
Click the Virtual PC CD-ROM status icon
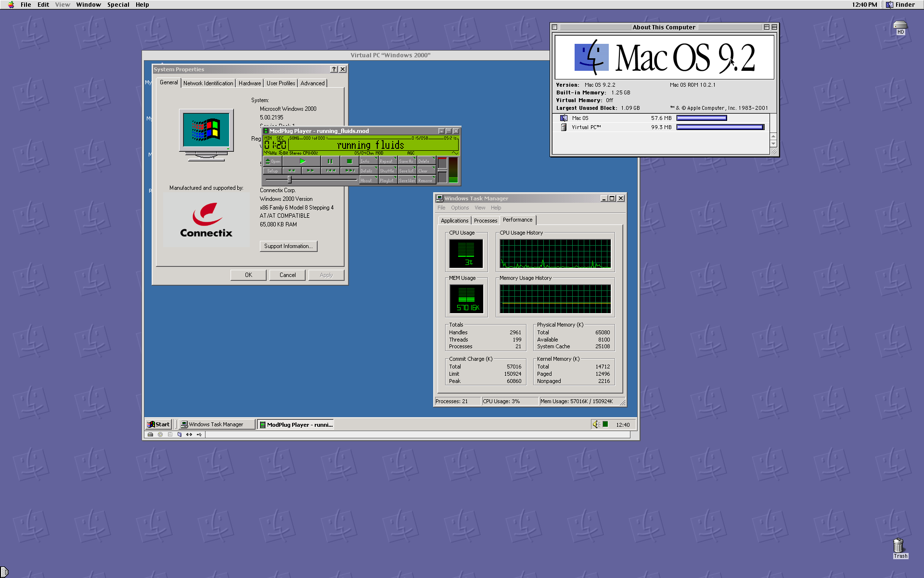tap(160, 434)
